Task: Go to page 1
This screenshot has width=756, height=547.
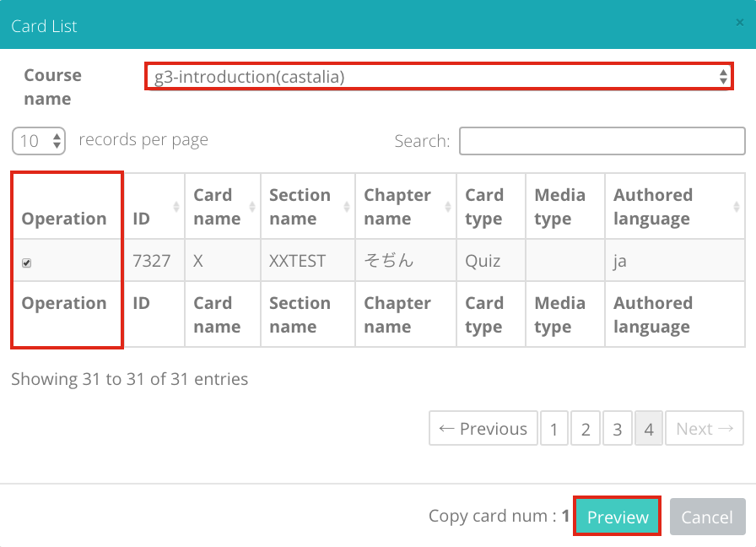Action: 554,428
